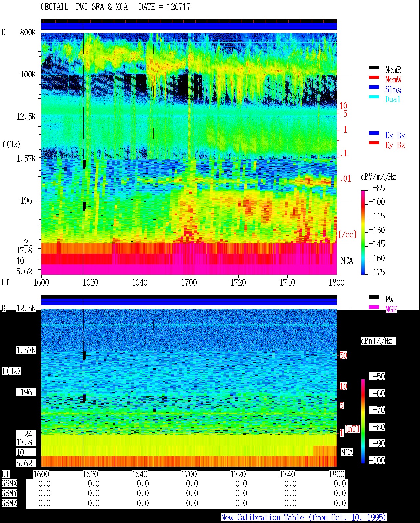
Task: Click the 'dBV/m/√Hz' unit label
Action: click(x=379, y=177)
